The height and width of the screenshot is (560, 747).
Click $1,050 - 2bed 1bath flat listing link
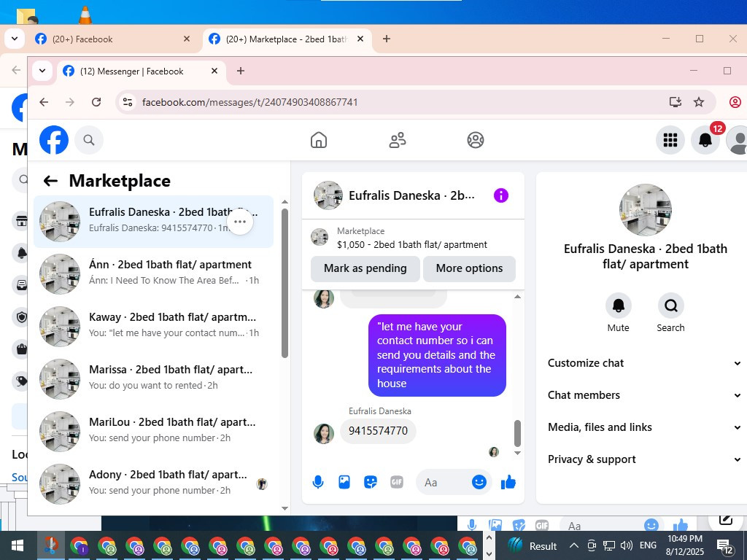click(412, 245)
